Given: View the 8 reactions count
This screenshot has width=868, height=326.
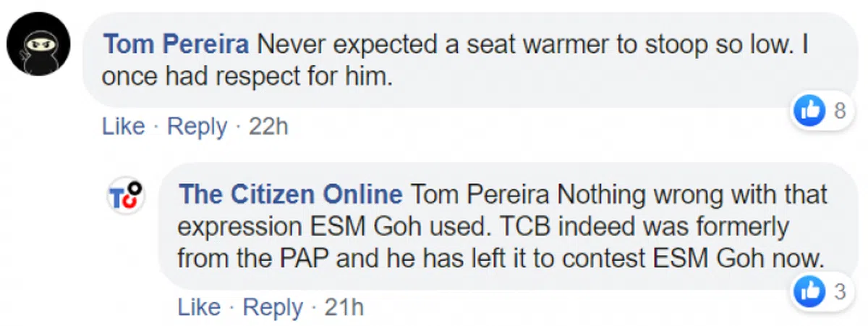Looking at the screenshot, I should pos(840,112).
